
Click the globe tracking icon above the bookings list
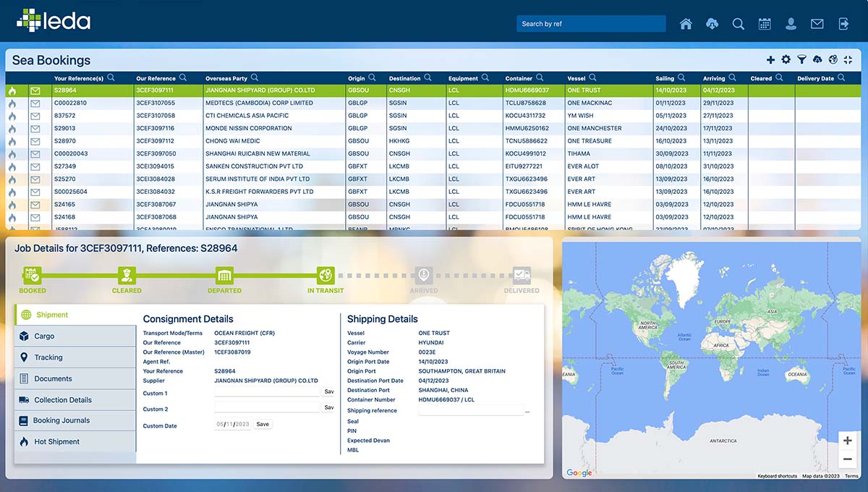pyautogui.click(x=833, y=59)
